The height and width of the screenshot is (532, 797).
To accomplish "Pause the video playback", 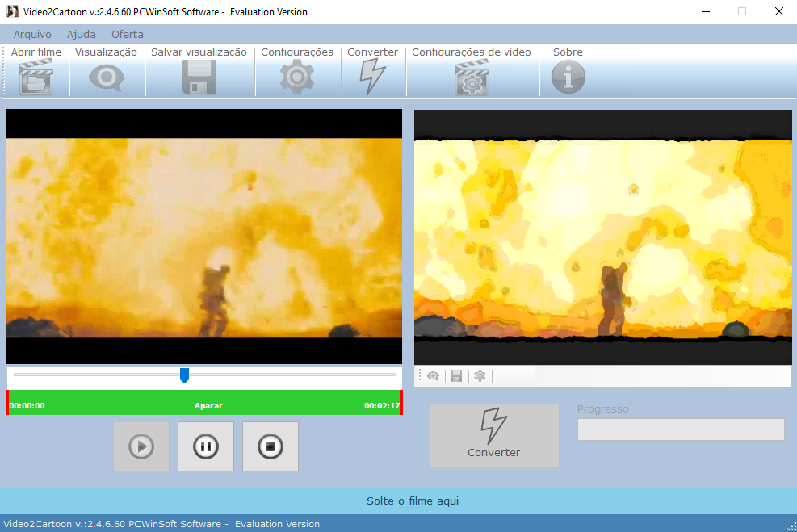I will pos(206,446).
